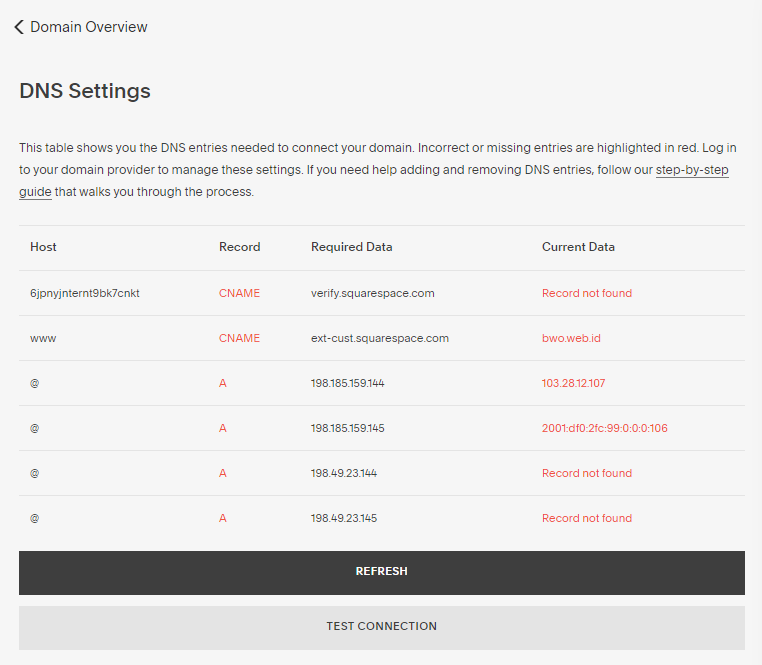Click A record type in 198.185.159.144 row
Screen dimensions: 762x665
click(223, 383)
